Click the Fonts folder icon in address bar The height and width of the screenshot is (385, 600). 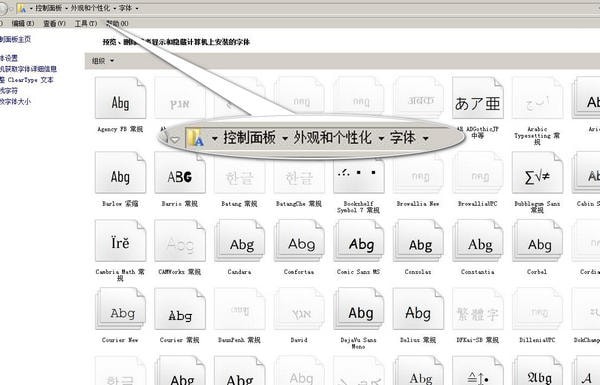[22, 8]
